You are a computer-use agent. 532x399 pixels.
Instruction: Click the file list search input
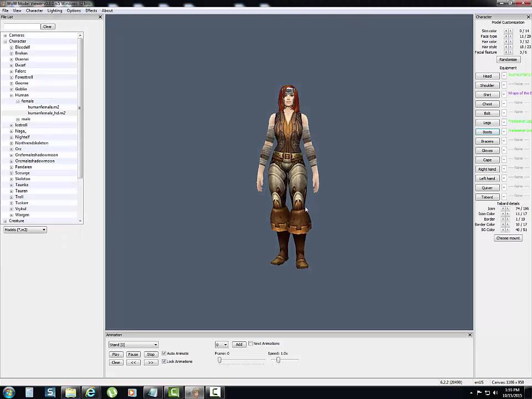coord(22,27)
